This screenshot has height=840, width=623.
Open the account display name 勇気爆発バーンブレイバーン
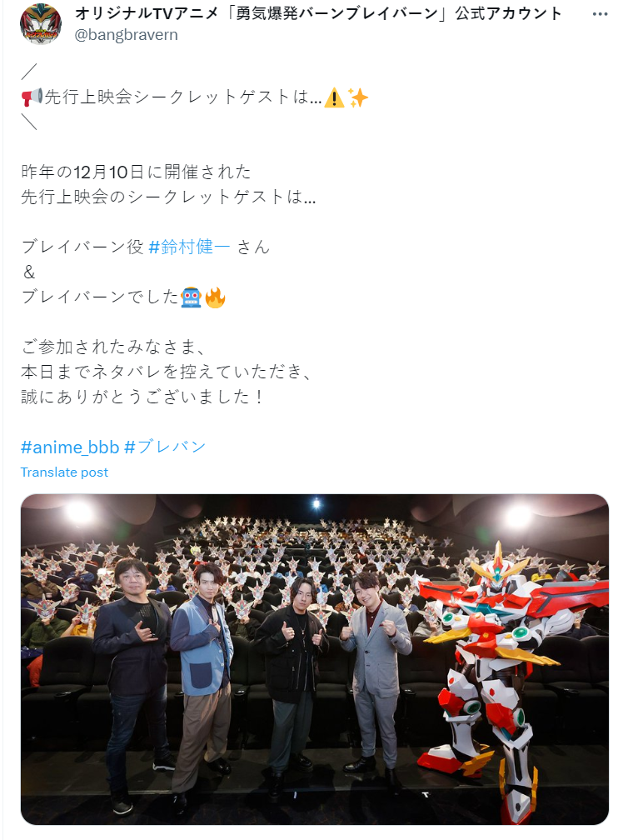(x=319, y=13)
